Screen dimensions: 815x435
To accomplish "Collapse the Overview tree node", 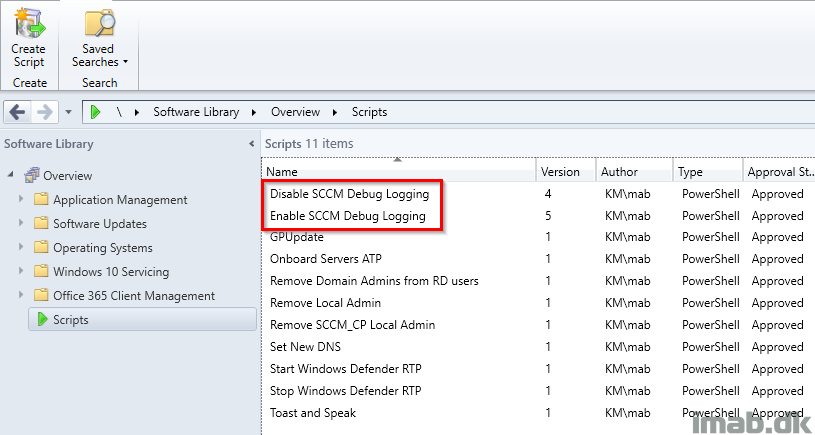I will tap(10, 175).
